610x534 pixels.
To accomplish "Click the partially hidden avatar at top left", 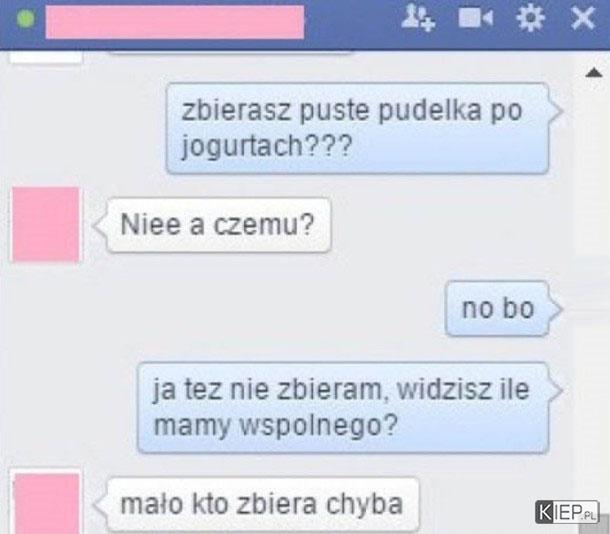I will point(46,57).
